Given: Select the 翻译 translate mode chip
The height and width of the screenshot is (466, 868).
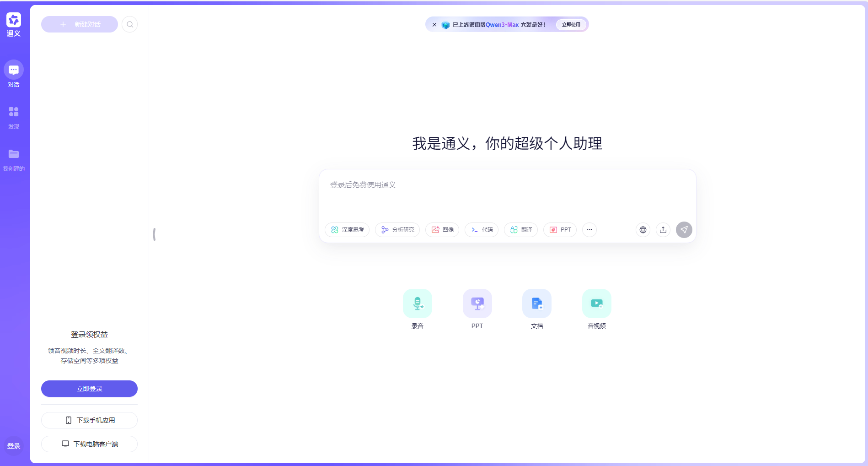Looking at the screenshot, I should (x=521, y=230).
